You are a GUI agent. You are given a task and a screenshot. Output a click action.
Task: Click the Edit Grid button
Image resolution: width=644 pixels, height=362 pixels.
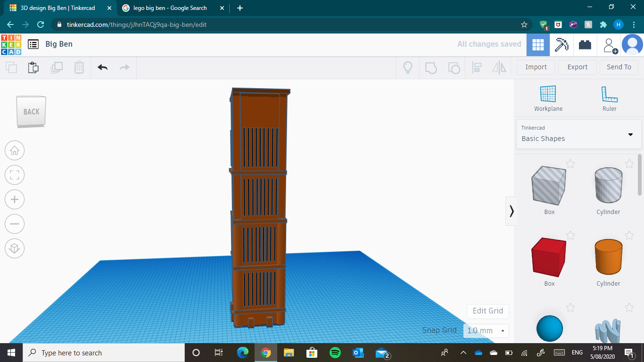point(488,311)
